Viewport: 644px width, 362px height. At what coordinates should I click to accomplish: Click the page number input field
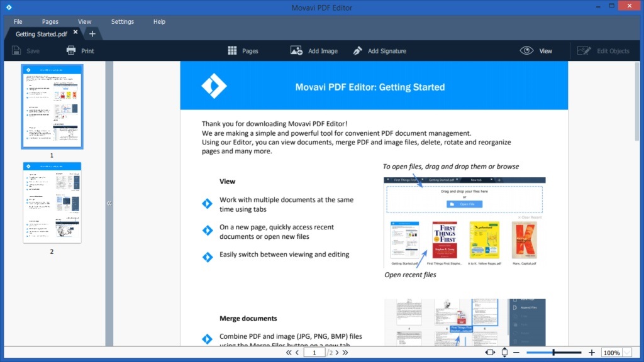tap(314, 353)
